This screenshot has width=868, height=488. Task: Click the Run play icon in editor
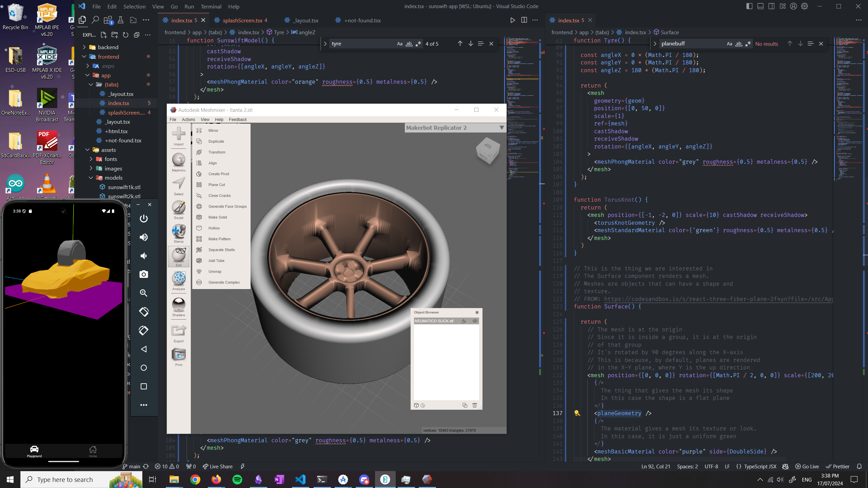click(513, 20)
